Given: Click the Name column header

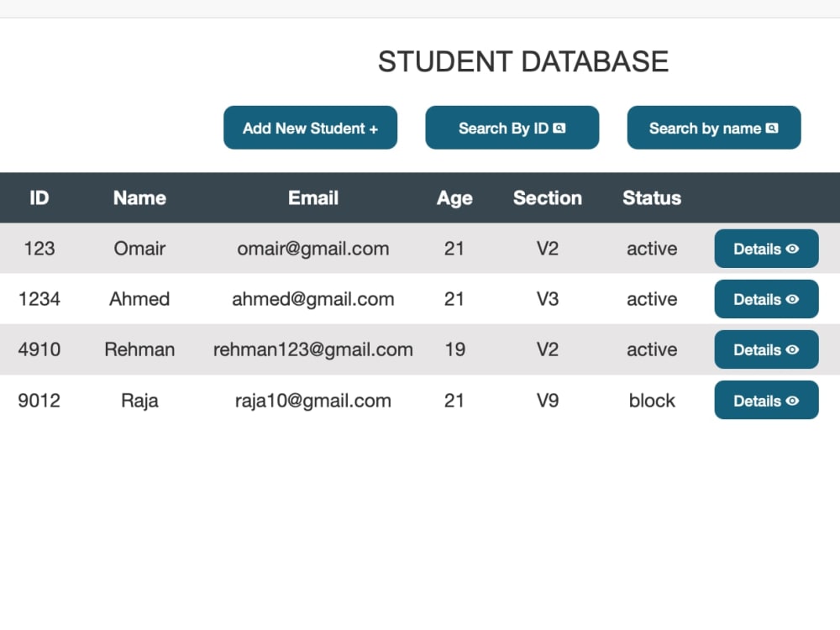Looking at the screenshot, I should click(x=139, y=197).
